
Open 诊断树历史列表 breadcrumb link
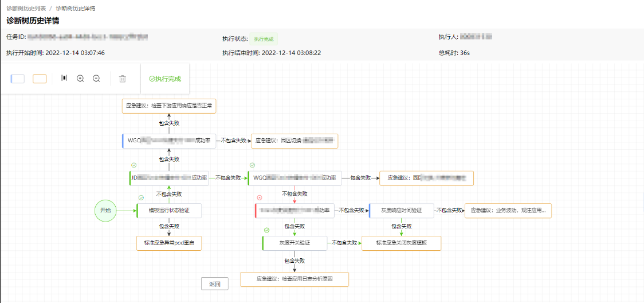(x=25, y=8)
